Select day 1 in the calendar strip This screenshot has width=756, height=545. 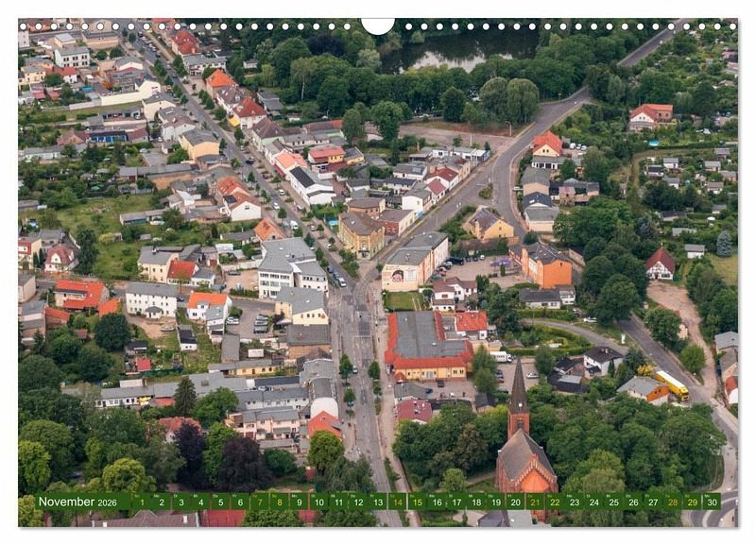coord(142,502)
